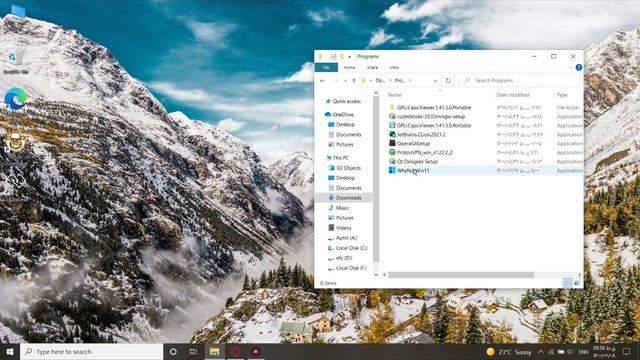Click the Search Programs field

(x=520, y=81)
